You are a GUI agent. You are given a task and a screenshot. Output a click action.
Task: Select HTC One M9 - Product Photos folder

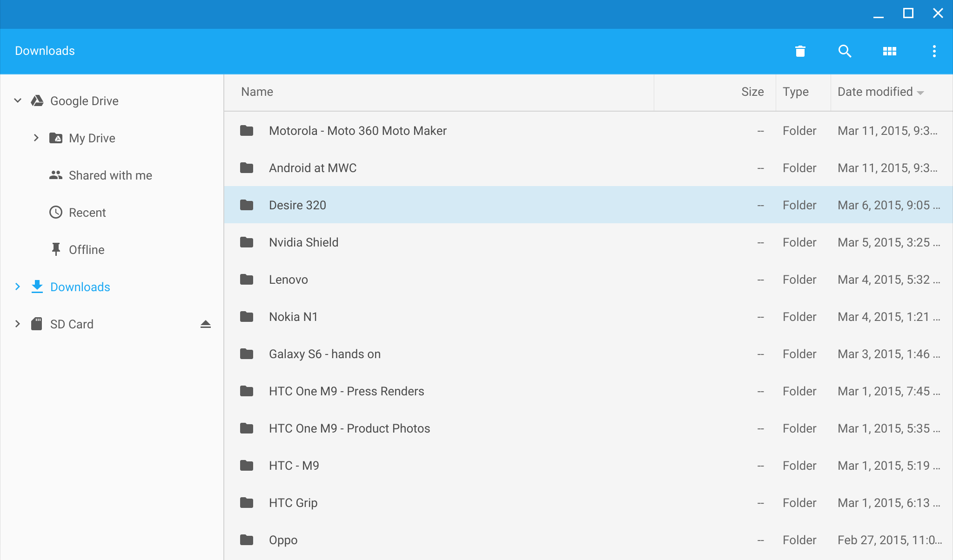[x=349, y=428]
